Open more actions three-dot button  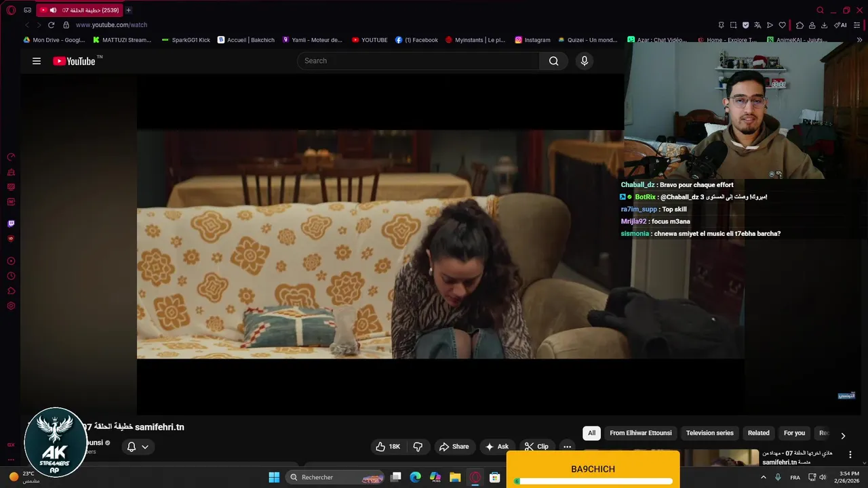[567, 447]
